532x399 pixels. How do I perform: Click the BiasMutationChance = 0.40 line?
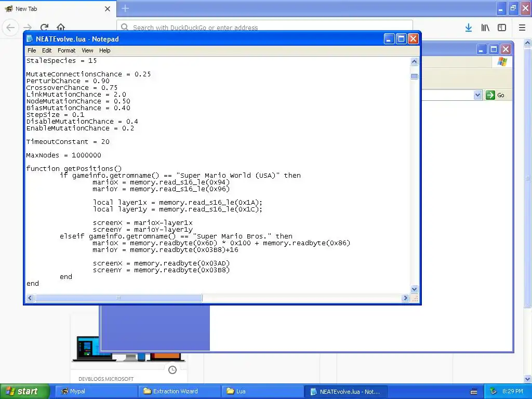point(78,108)
